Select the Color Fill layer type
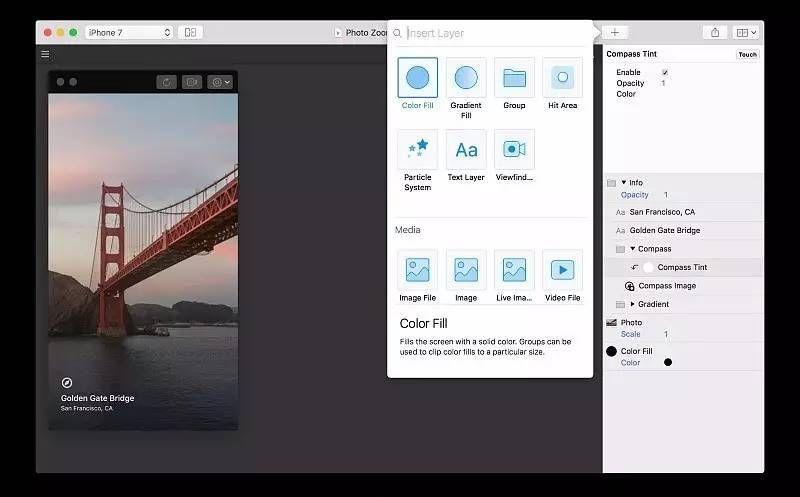The width and height of the screenshot is (800, 497). coord(417,78)
